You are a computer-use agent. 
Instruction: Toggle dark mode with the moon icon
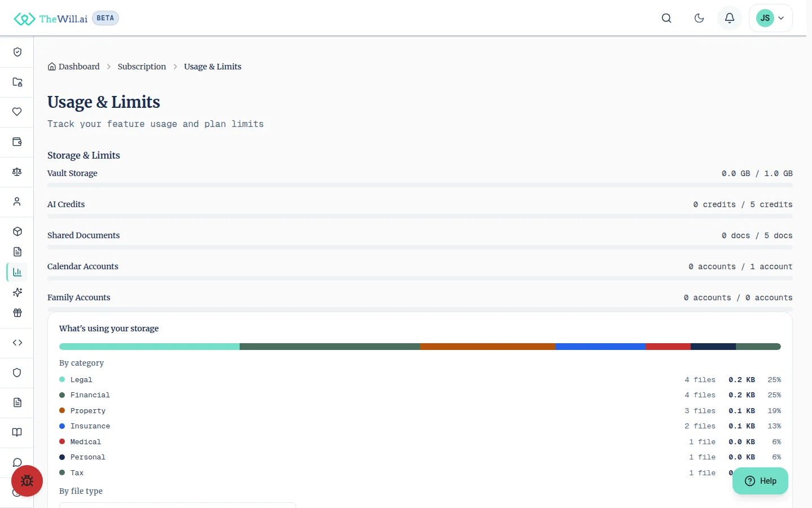[x=699, y=18]
